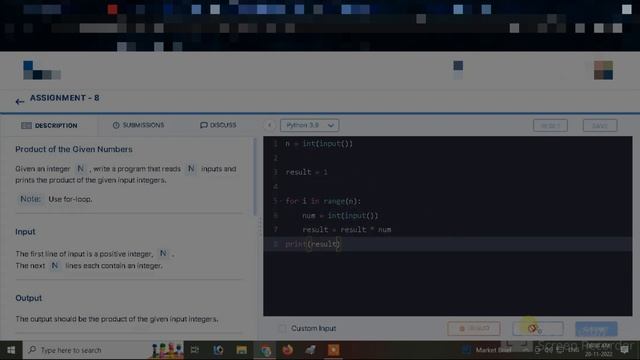The height and width of the screenshot is (360, 640).
Task: Click the 'Use for-loop.' note text
Action: [70, 199]
